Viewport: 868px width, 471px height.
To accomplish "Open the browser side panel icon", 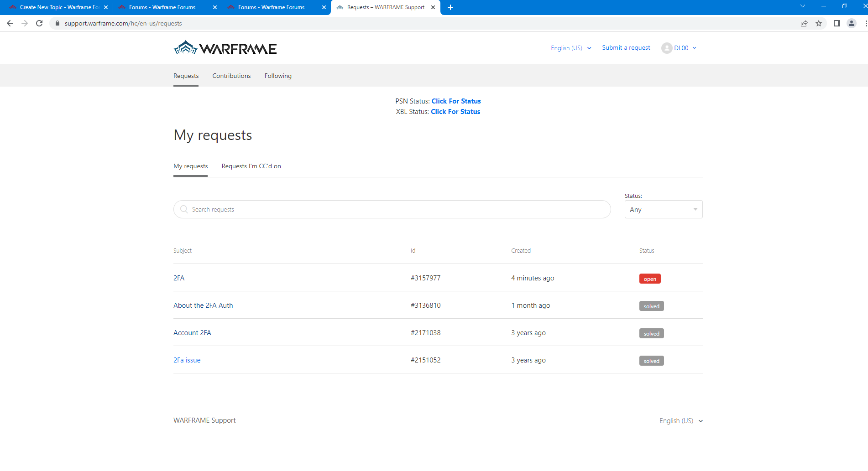I will pos(837,23).
